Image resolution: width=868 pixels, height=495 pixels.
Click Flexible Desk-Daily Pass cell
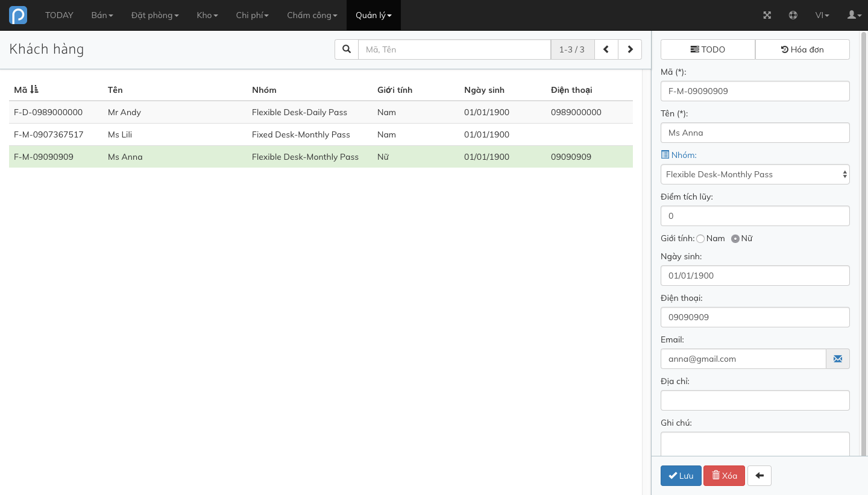tap(300, 112)
